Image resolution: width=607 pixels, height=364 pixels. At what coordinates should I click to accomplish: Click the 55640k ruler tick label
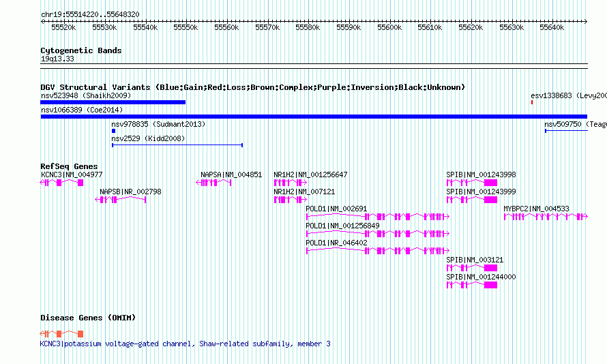[552, 27]
